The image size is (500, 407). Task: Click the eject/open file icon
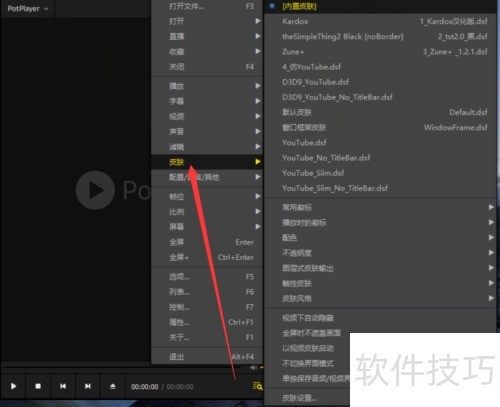(x=113, y=386)
